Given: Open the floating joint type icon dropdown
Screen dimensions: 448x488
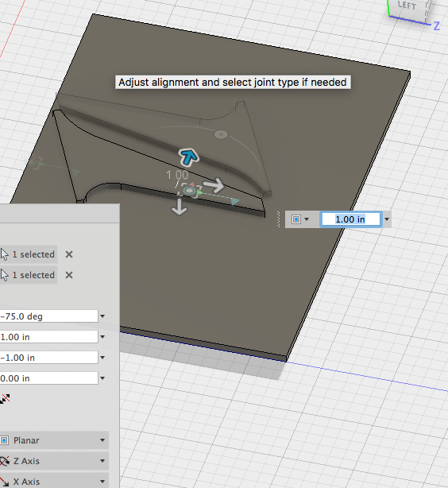Looking at the screenshot, I should pyautogui.click(x=300, y=219).
